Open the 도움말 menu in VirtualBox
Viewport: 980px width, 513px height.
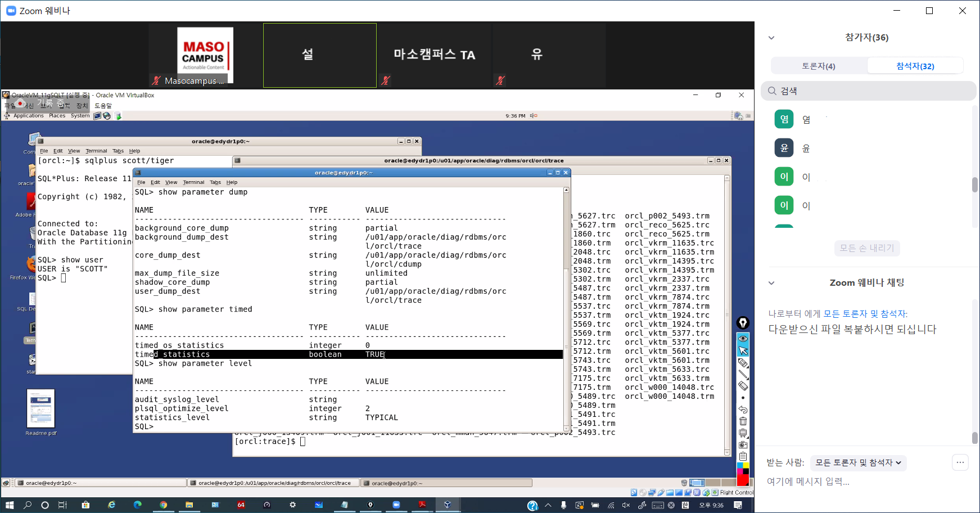pos(103,106)
